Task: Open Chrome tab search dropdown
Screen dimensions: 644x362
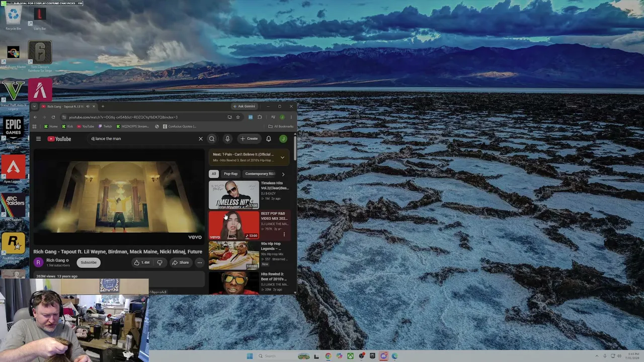Action: tap(34, 106)
